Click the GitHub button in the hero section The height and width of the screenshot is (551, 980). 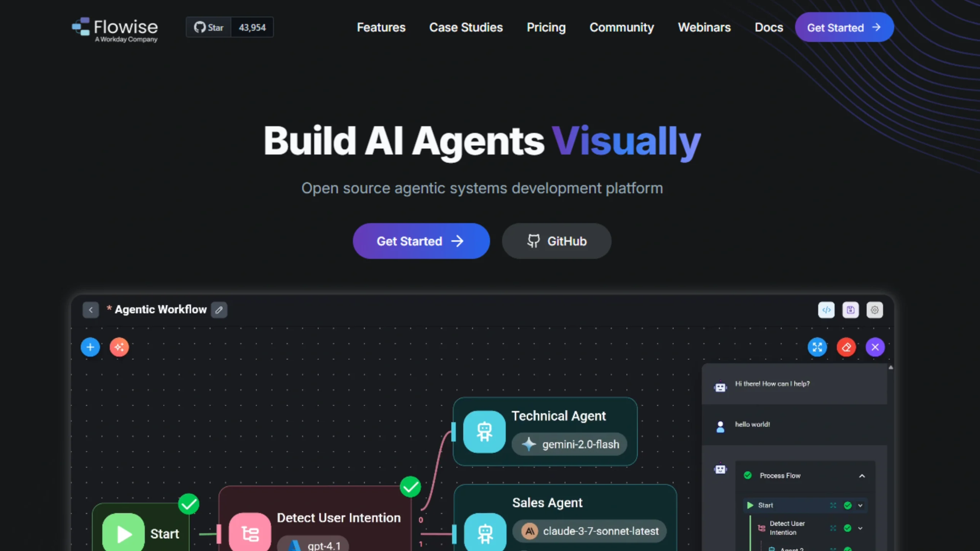(557, 241)
